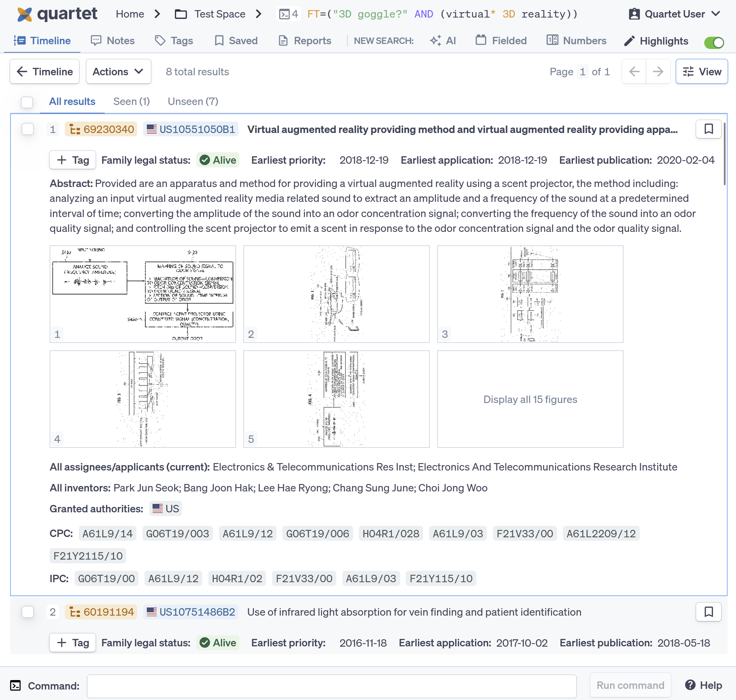
Task: Open View options panel
Action: pyautogui.click(x=701, y=71)
